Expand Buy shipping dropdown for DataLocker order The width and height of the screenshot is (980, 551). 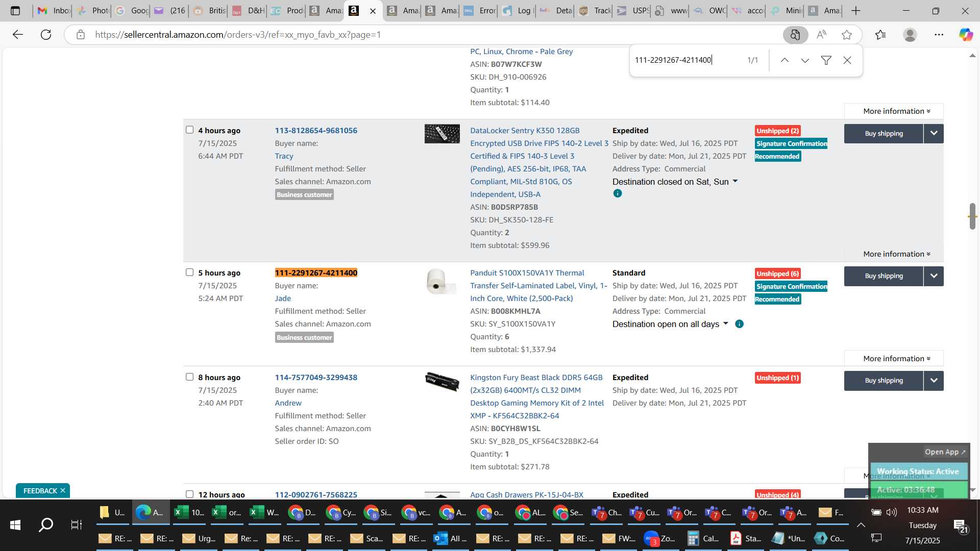[x=934, y=134]
